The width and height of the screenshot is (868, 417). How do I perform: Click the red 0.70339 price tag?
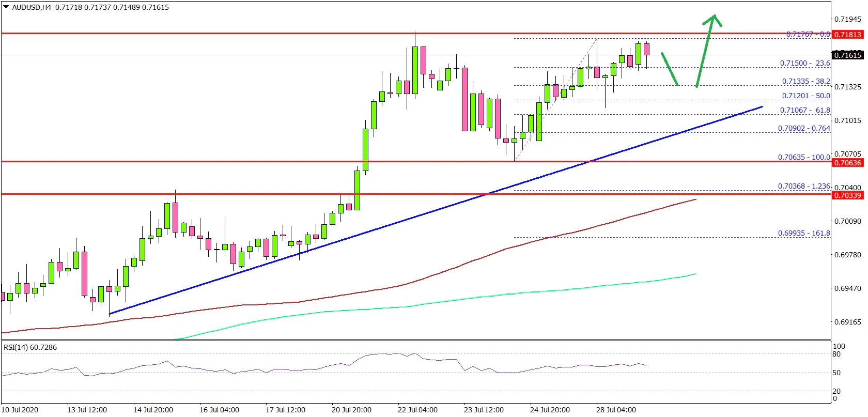[x=848, y=195]
